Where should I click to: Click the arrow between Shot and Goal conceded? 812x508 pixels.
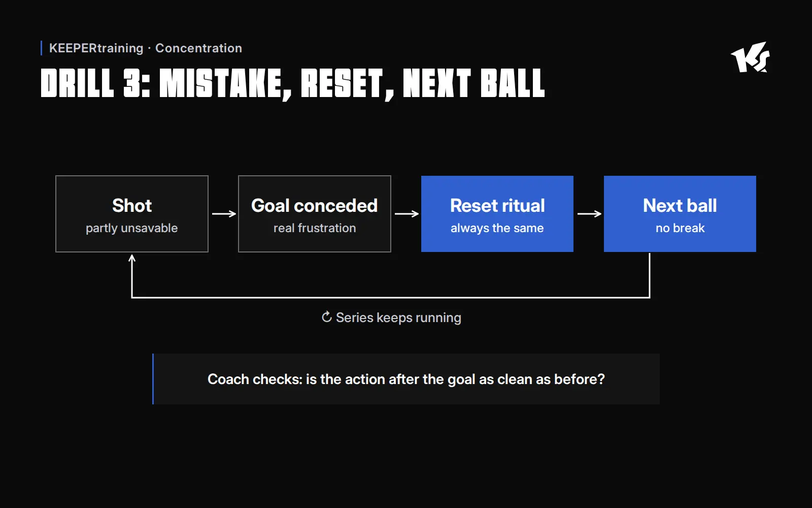224,214
